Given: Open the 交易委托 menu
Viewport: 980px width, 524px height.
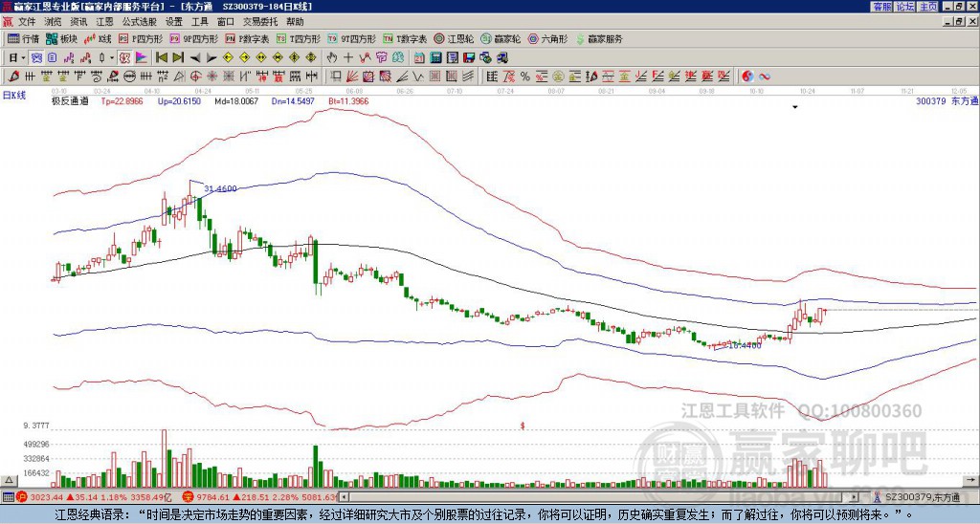Looking at the screenshot, I should pyautogui.click(x=260, y=22).
